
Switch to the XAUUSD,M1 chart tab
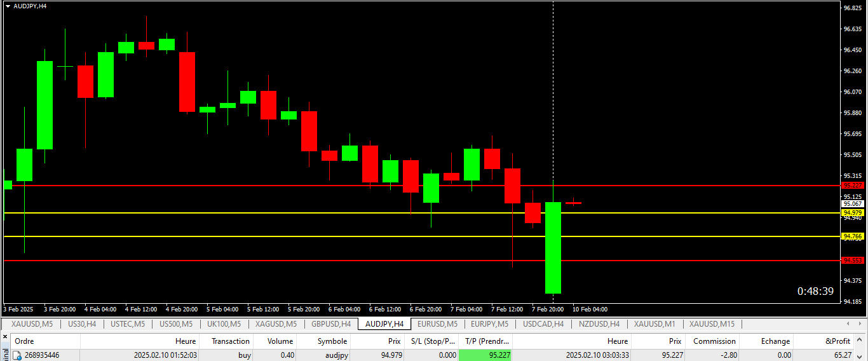click(654, 324)
